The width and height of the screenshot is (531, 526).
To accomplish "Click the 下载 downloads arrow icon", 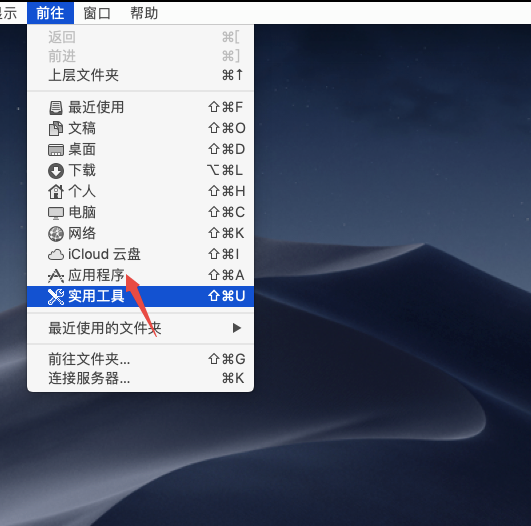I will [x=56, y=171].
